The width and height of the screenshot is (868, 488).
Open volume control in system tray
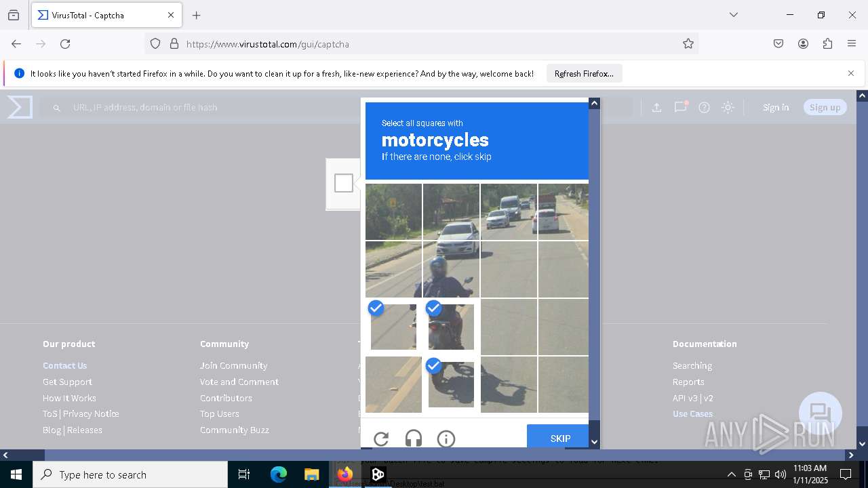[x=781, y=474]
